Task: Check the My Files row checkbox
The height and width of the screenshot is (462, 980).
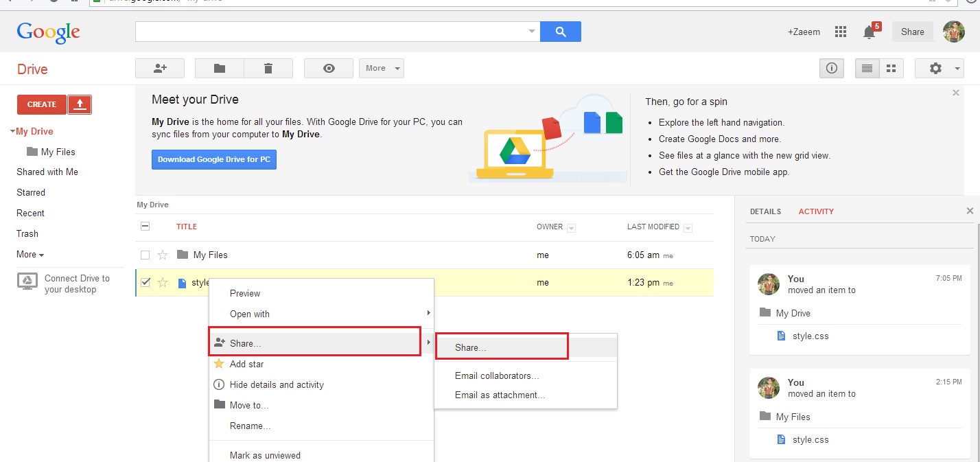Action: coord(145,255)
